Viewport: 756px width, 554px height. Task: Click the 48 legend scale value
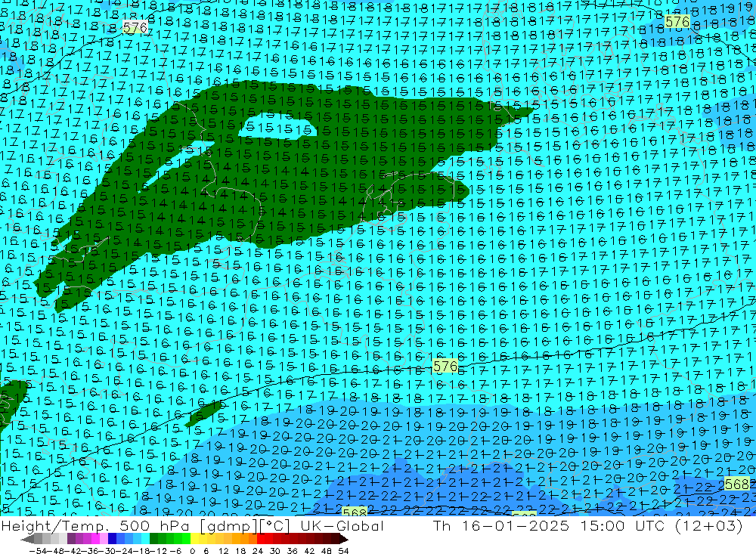(327, 551)
